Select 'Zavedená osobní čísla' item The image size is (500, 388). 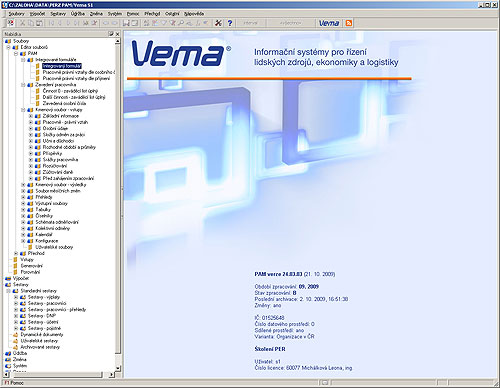pos(64,103)
